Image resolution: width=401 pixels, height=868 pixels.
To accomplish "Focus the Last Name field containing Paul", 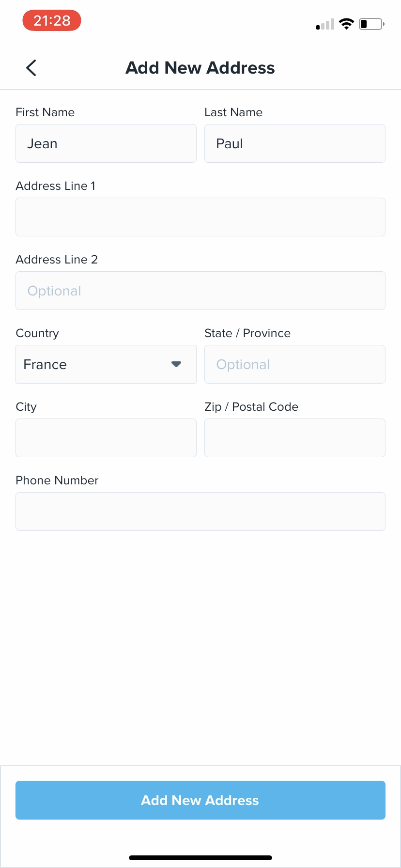I will pyautogui.click(x=294, y=143).
